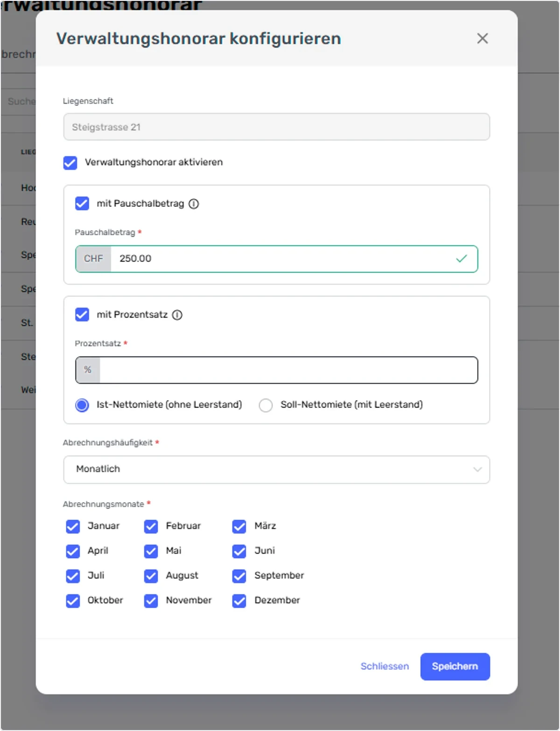Show info for mit Pauschalbetrag
The height and width of the screenshot is (731, 560).
(194, 204)
